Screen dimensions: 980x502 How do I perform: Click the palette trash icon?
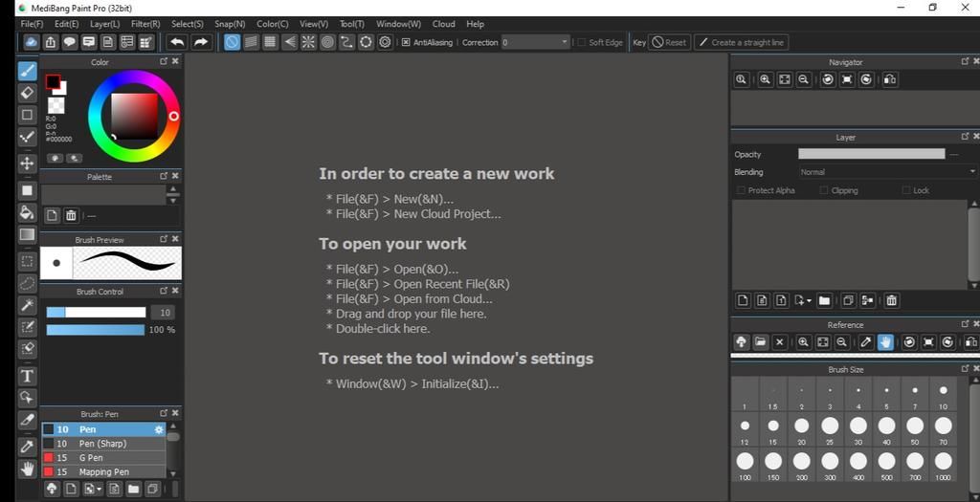[x=71, y=215]
